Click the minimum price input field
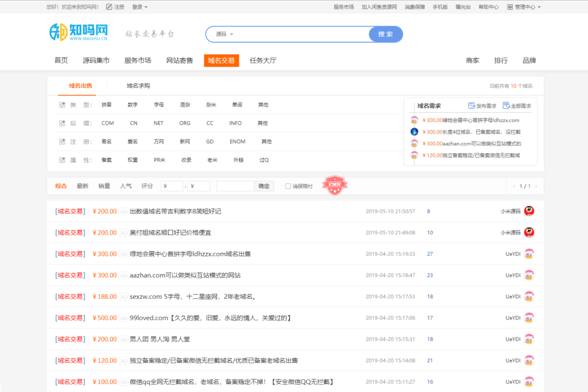Viewport: 588px width, 392px height. pyautogui.click(x=173, y=186)
